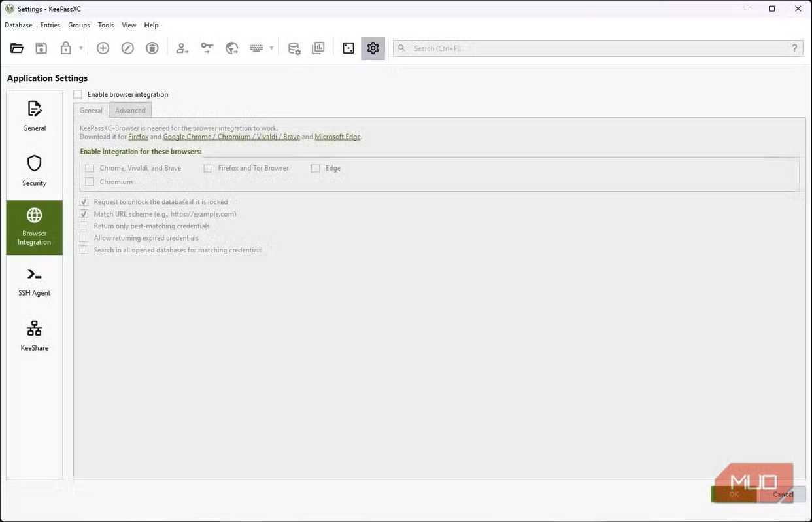Click the Copy password key icon
Viewport: 812px width, 522px height.
(207, 48)
